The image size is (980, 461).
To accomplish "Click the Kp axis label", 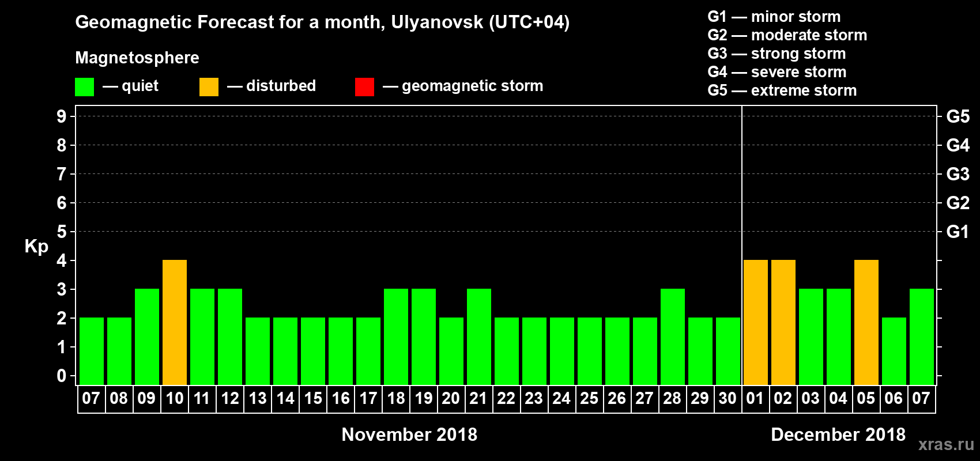I will 36,247.
